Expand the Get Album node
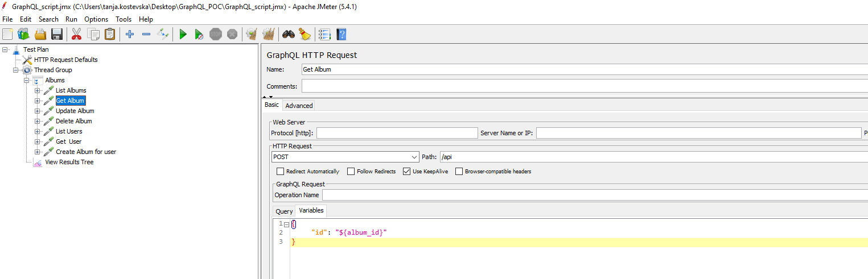The image size is (868, 279). [38, 101]
